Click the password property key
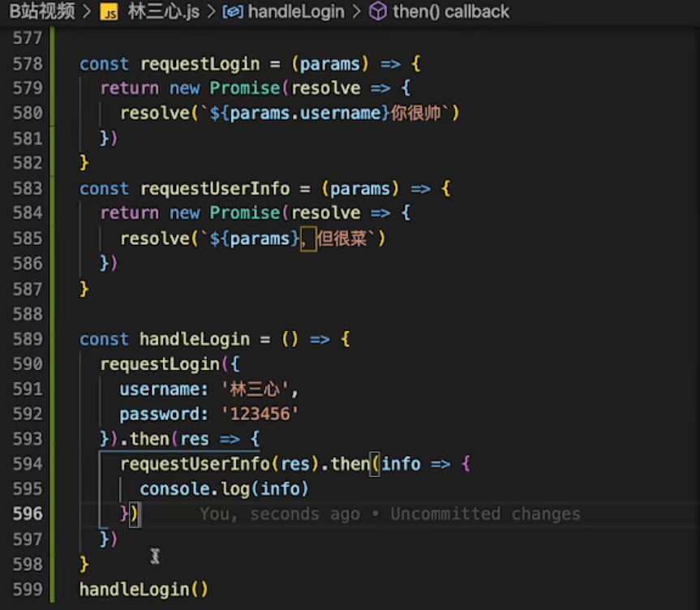This screenshot has width=700, height=610. tap(160, 415)
